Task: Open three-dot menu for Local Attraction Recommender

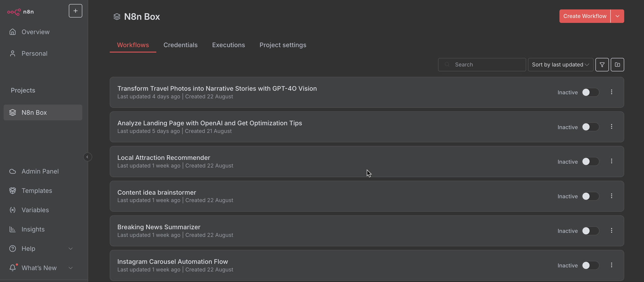Action: (611, 161)
